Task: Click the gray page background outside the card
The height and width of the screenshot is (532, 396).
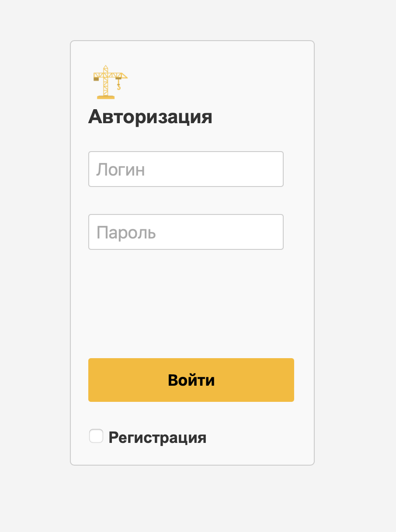Action: point(354,262)
